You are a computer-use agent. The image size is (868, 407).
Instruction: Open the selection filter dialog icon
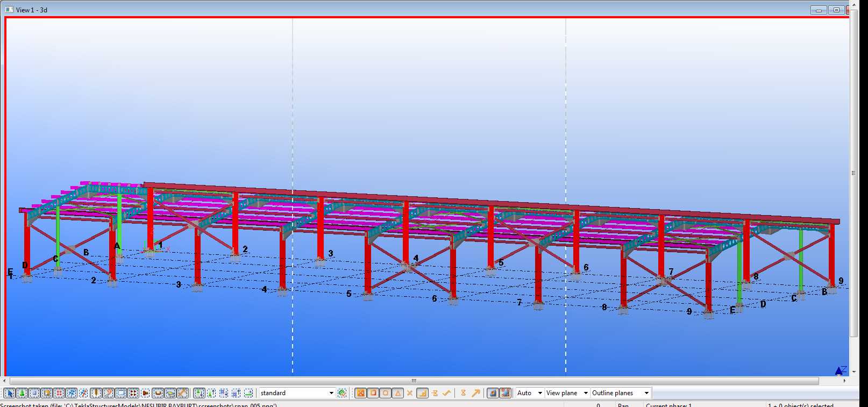(x=342, y=393)
